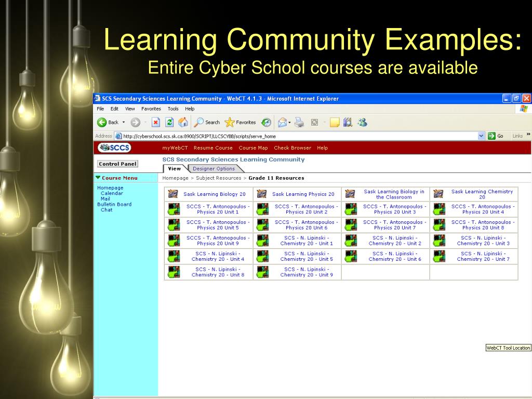The width and height of the screenshot is (532, 399).
Task: Click icon beside Physics 20 Unit 1
Action: [174, 209]
